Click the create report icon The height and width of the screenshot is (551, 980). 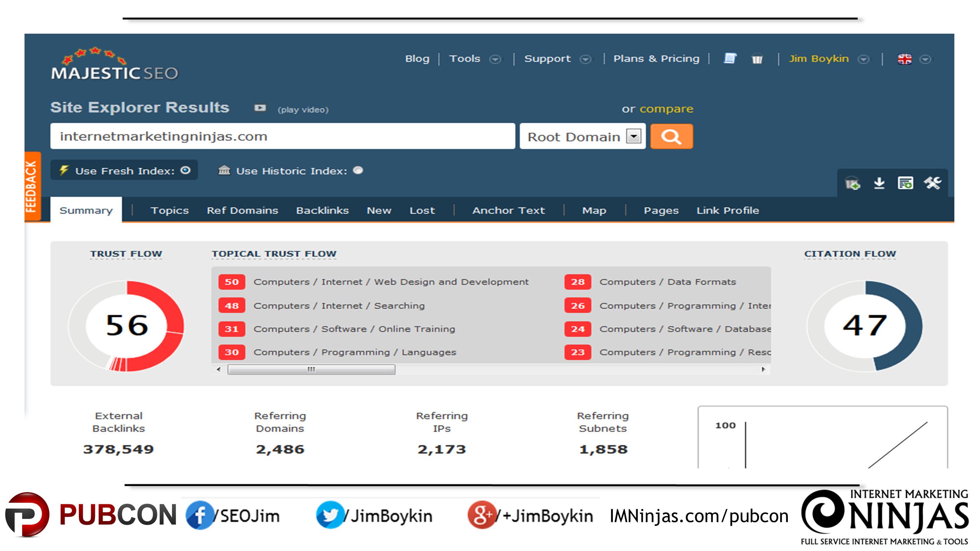click(905, 183)
